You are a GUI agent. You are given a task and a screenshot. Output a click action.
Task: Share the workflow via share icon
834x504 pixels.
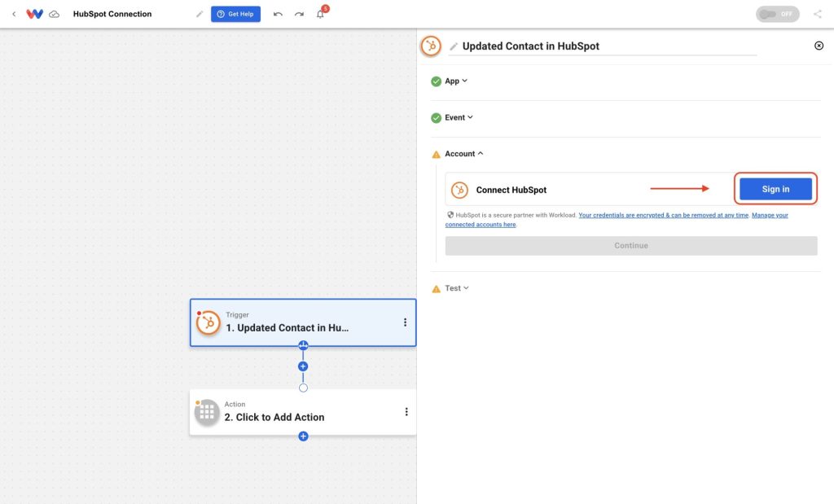point(818,14)
